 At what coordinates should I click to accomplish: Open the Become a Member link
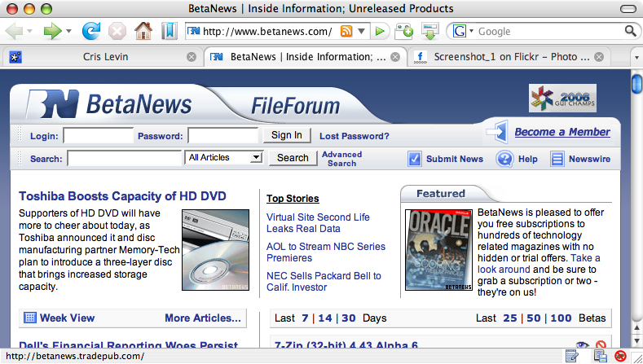(562, 132)
